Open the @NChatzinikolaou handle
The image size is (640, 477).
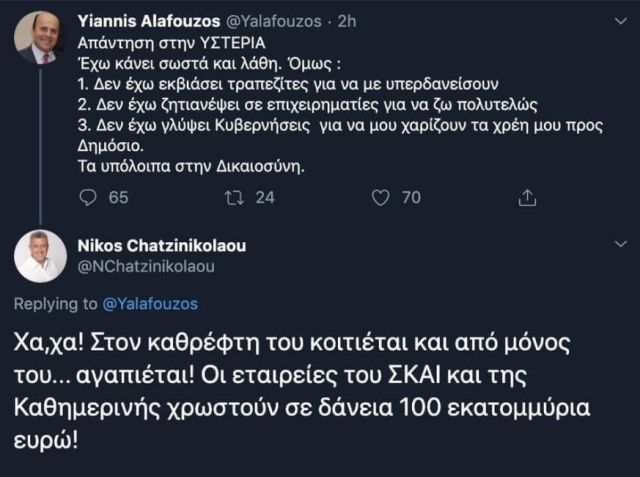145,266
